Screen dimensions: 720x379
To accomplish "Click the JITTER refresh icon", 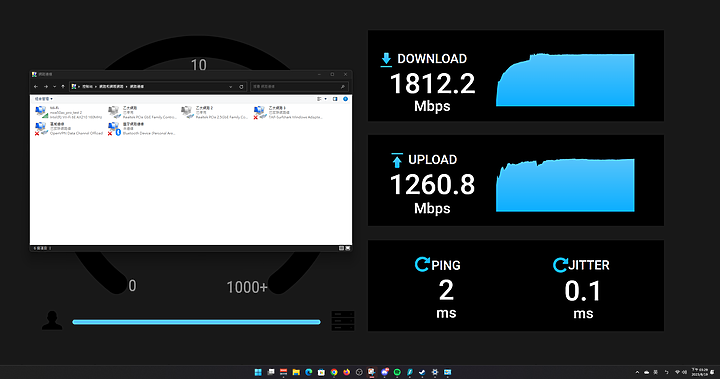I will coord(560,265).
